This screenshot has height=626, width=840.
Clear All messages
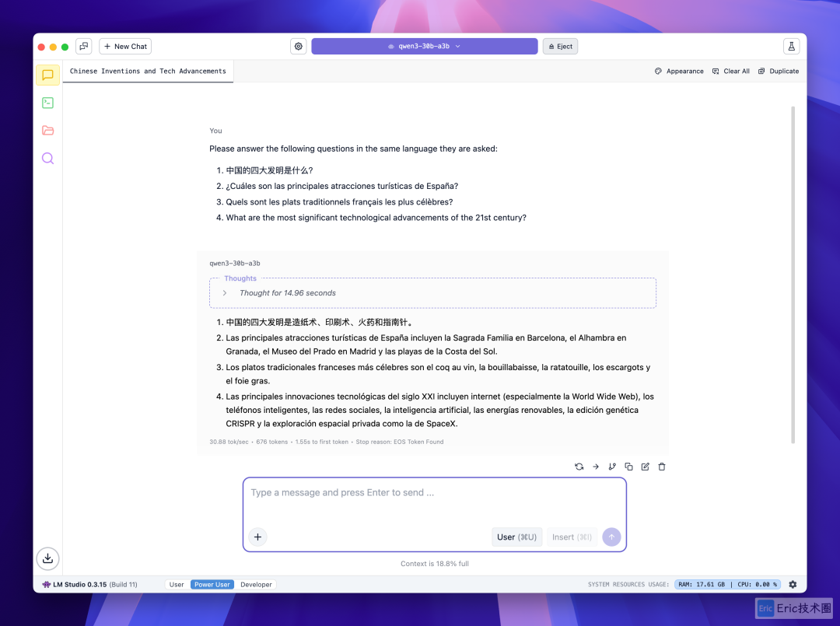730,72
